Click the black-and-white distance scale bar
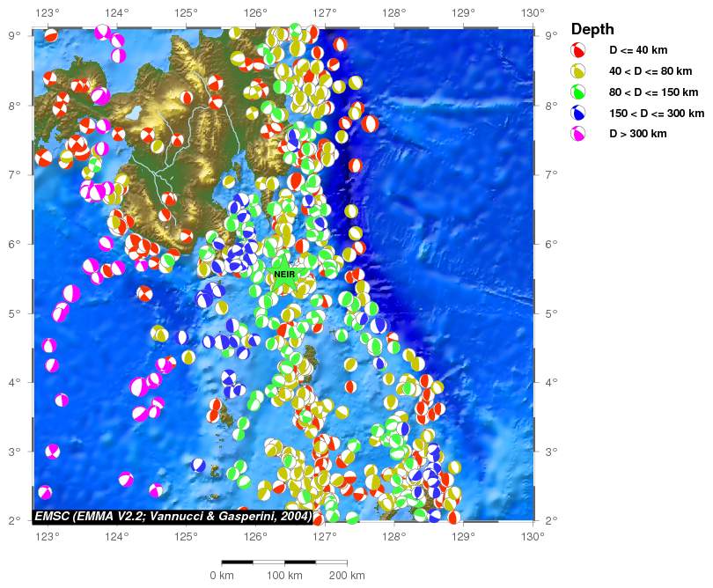Image resolution: width=713 pixels, height=588 pixels. [x=283, y=562]
